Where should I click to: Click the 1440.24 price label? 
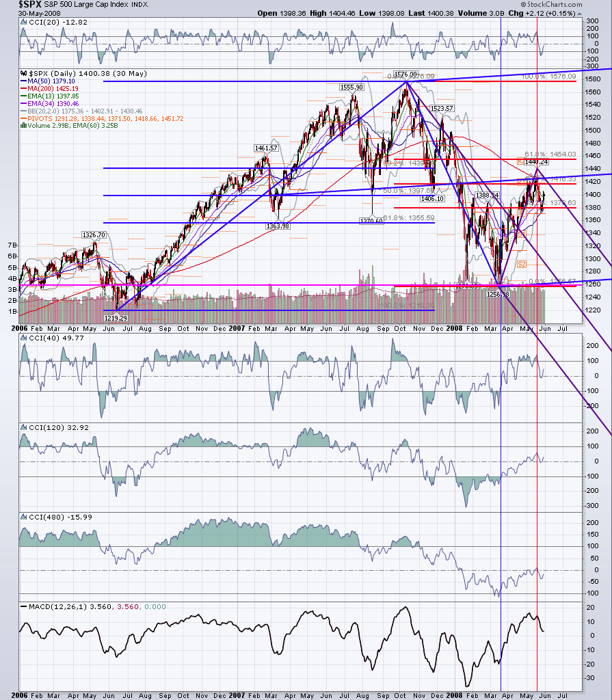[536, 162]
